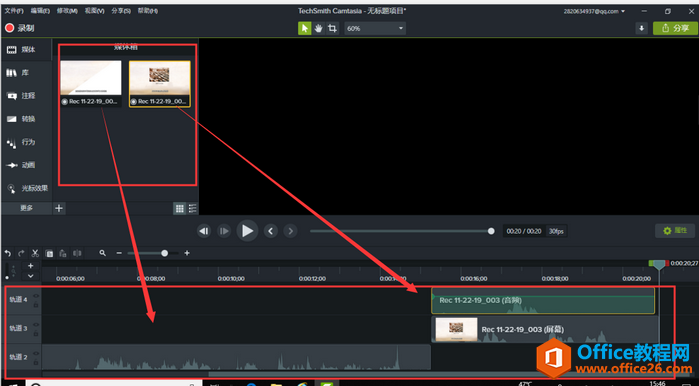Screen dimensions: 699x386
Task: Open the Media (媒体) tab icon
Action: [x=12, y=49]
